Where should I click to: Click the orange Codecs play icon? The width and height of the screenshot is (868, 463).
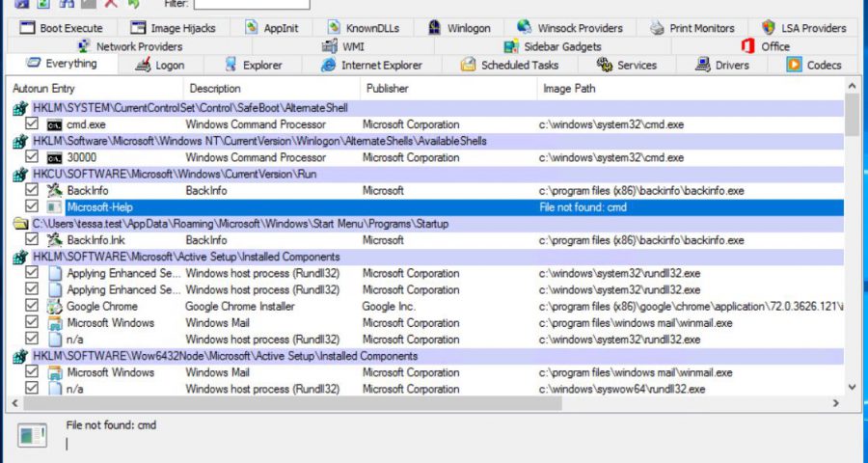tap(794, 65)
